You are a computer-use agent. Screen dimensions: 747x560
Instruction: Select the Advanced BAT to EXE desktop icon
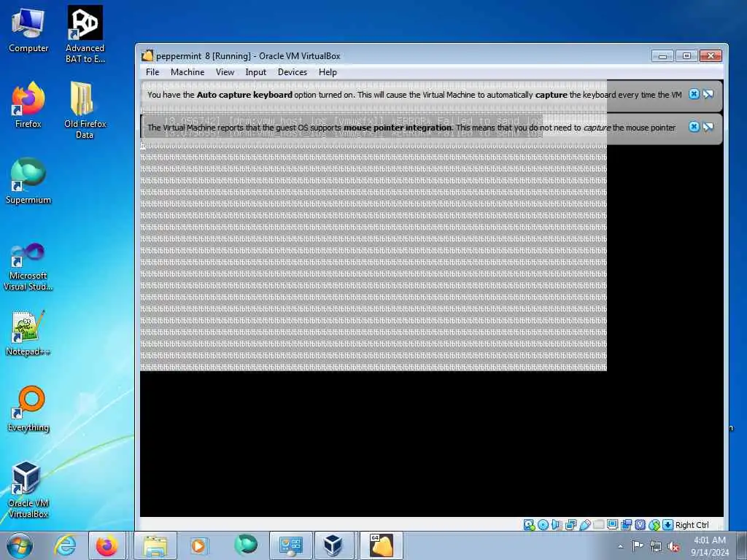[85, 34]
